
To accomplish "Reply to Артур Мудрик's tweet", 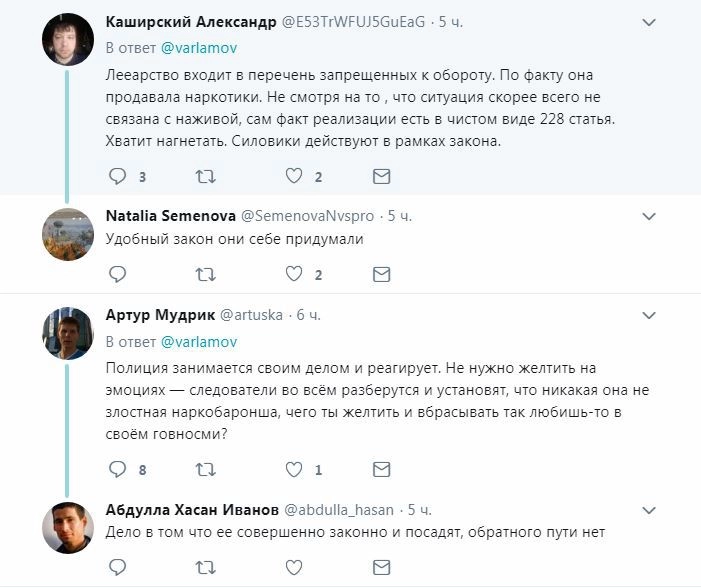I will 117,469.
